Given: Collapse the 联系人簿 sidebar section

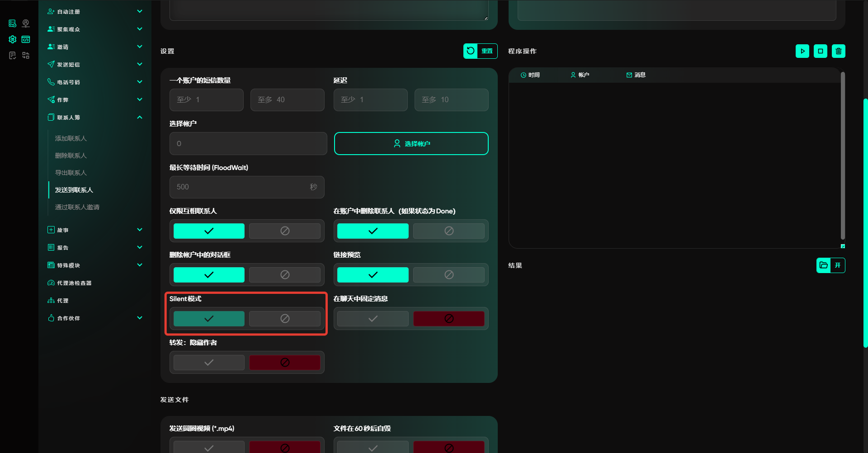Looking at the screenshot, I should point(140,118).
